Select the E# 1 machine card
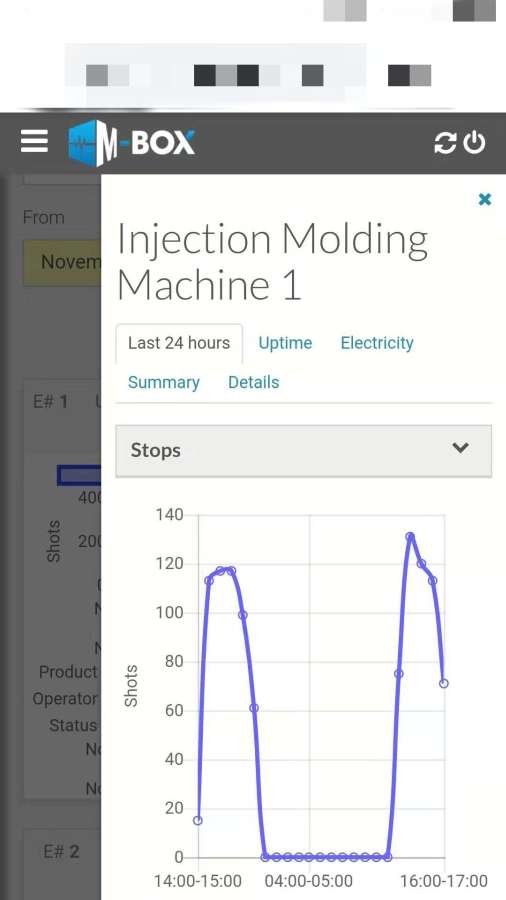506x900 pixels. [63, 588]
